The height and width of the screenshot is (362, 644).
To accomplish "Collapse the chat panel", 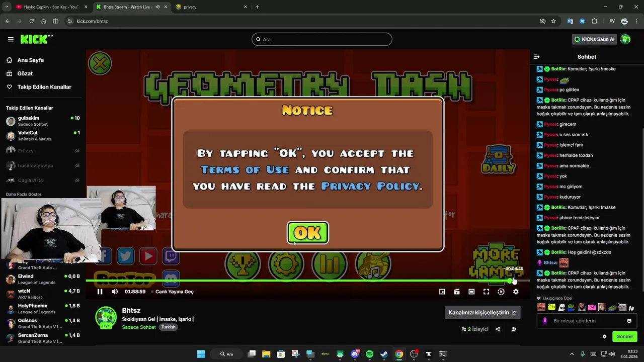I will click(x=536, y=57).
